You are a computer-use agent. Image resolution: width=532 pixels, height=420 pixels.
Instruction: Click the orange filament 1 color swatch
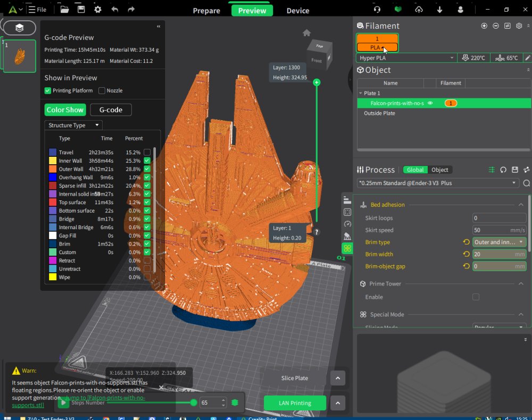pyautogui.click(x=377, y=39)
